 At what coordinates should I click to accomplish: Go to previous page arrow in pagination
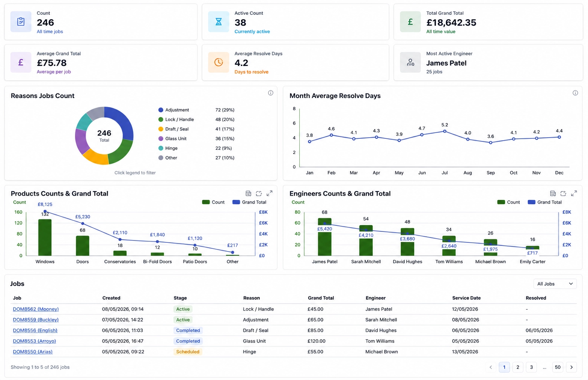point(491,367)
